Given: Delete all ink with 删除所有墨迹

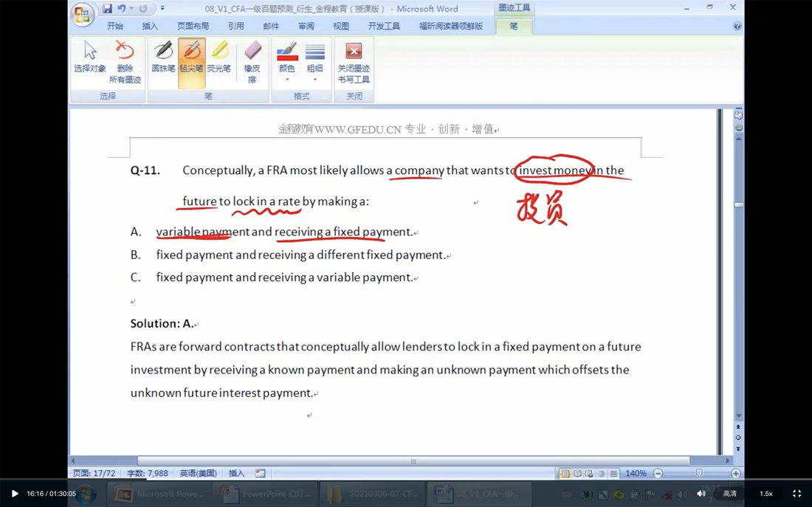Looking at the screenshot, I should (125, 62).
